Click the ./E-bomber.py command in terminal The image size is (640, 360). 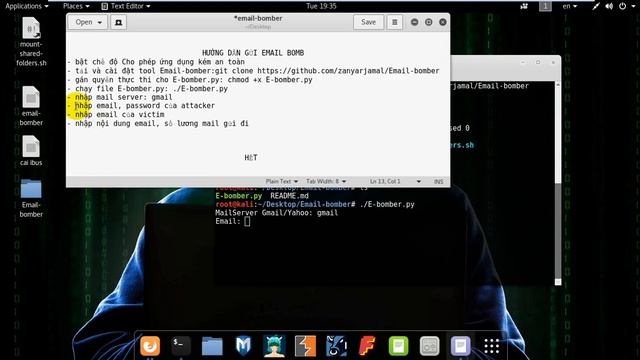coord(387,204)
